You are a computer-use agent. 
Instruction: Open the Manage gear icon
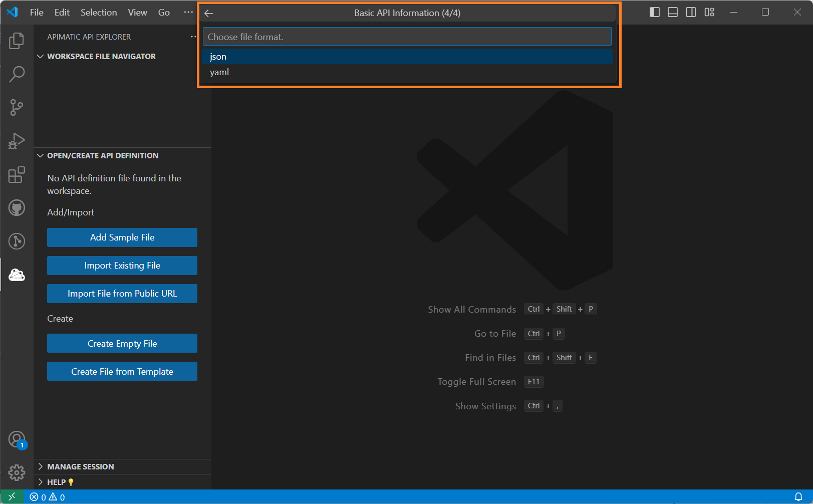[17, 472]
